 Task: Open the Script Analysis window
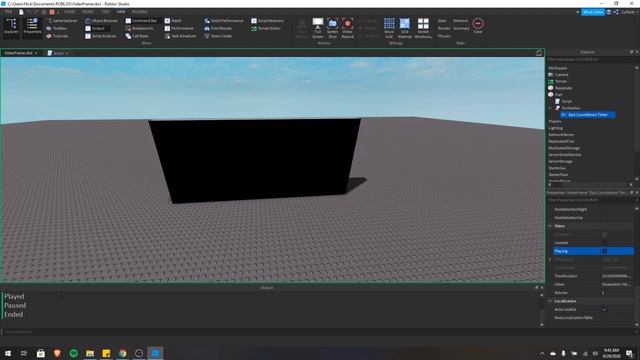tap(101, 36)
